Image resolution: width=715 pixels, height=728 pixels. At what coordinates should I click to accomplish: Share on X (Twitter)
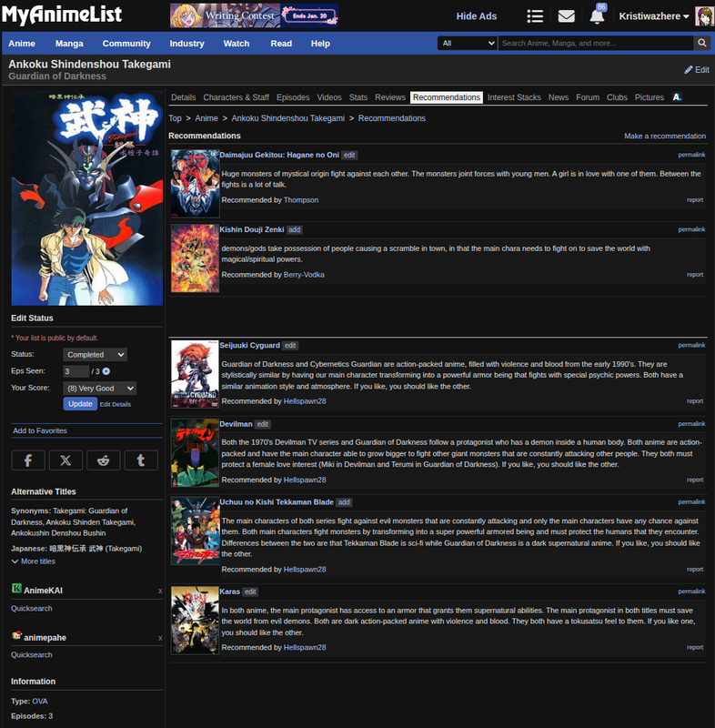[65, 460]
